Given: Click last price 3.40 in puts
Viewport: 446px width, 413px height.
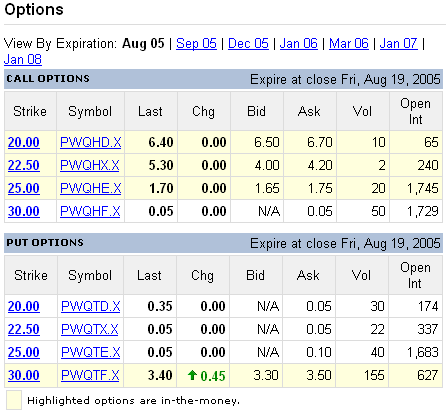Looking at the screenshot, I should [160, 375].
